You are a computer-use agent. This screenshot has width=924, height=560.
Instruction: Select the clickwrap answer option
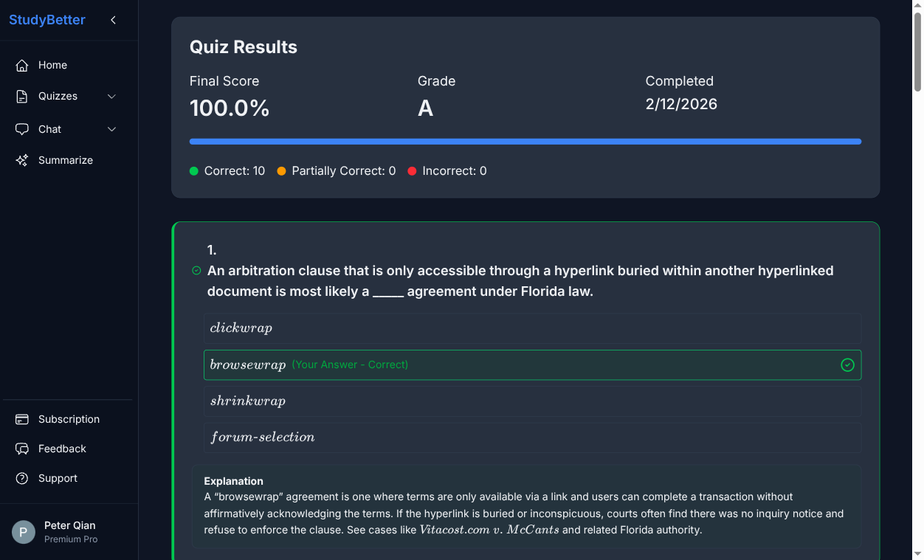(x=533, y=328)
